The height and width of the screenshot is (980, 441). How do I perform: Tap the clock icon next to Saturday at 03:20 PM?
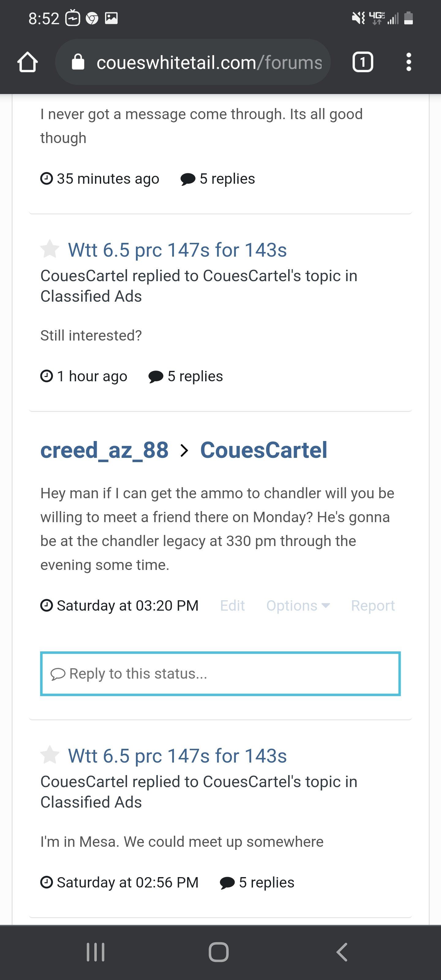pos(47,605)
